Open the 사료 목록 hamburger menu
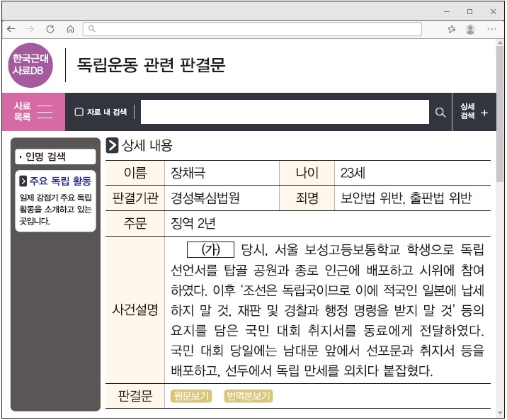507x420 pixels. click(x=33, y=112)
